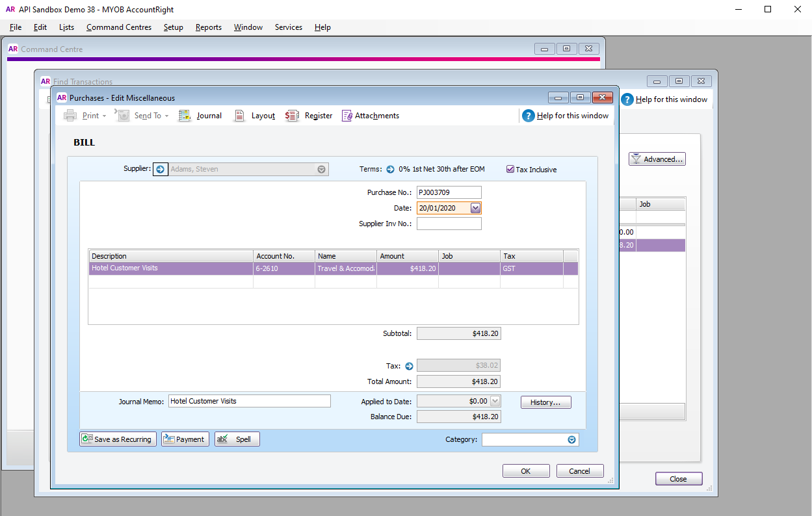Toggle the Tax Inclusive checkbox
Screen dimensions: 812x516
click(x=510, y=169)
